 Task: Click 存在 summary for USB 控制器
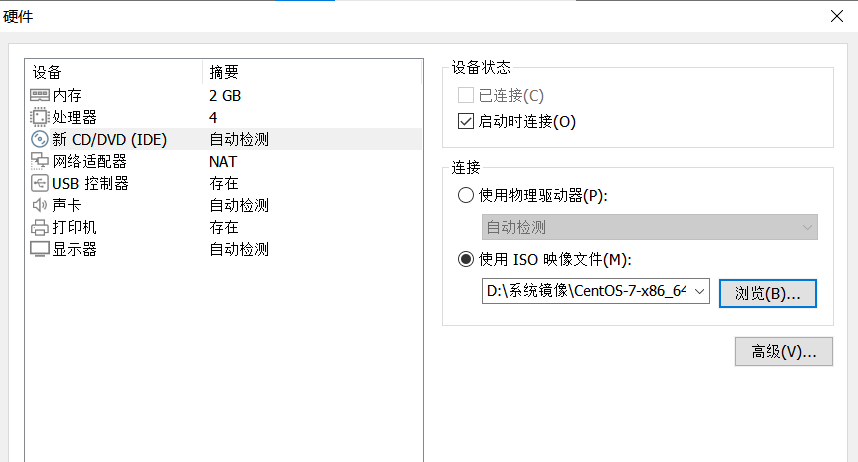click(224, 183)
